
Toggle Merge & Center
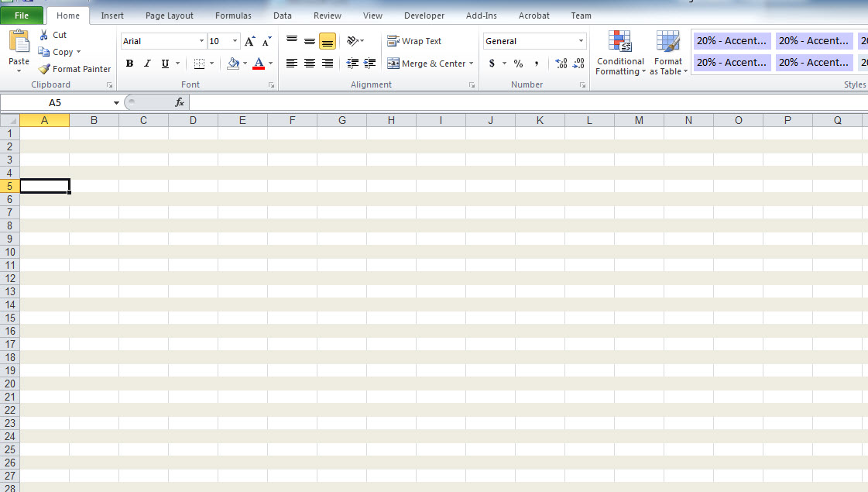[426, 64]
